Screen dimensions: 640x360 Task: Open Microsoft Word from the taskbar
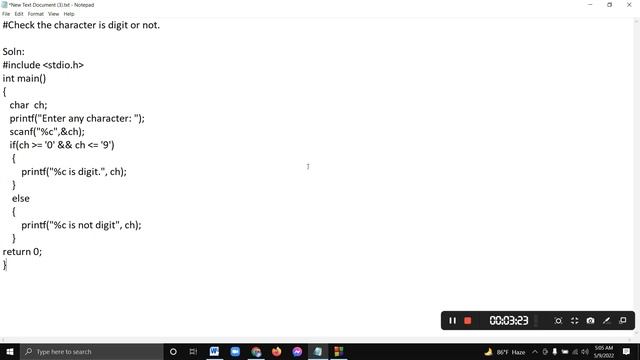(x=214, y=351)
